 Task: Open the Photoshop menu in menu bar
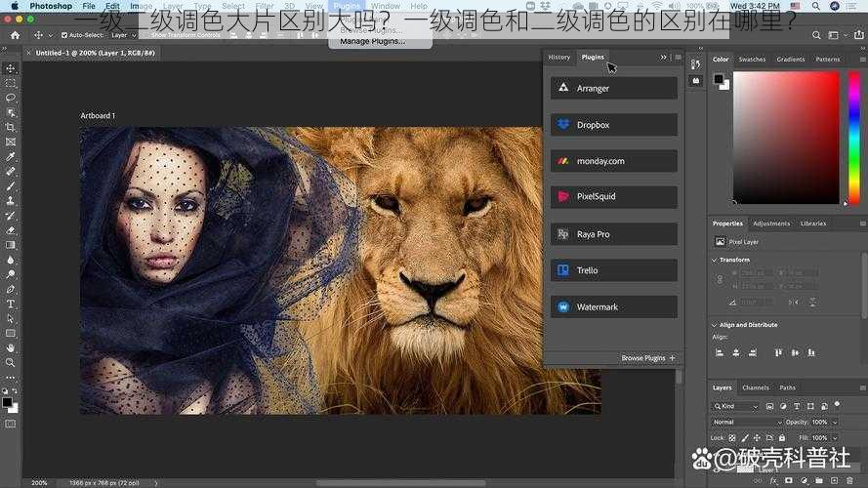click(51, 6)
